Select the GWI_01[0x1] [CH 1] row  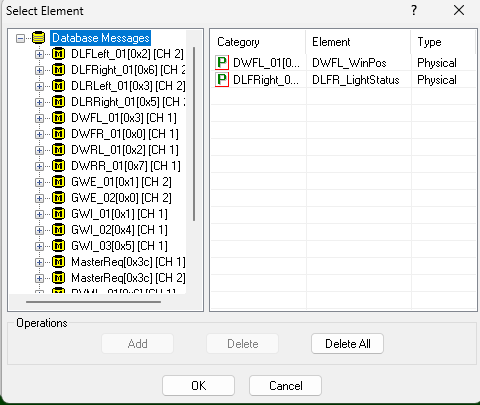tap(119, 214)
